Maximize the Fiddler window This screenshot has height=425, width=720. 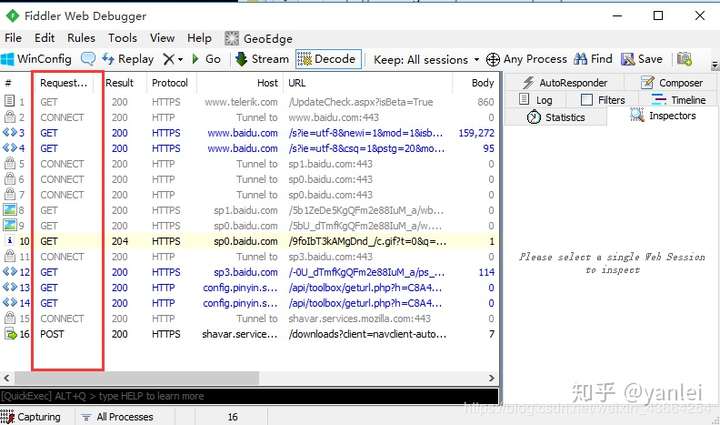[658, 16]
